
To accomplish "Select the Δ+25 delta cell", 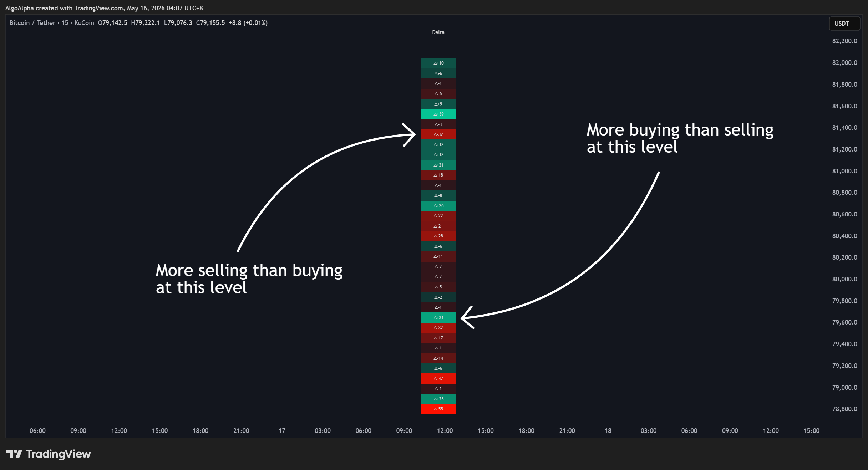I will [438, 399].
